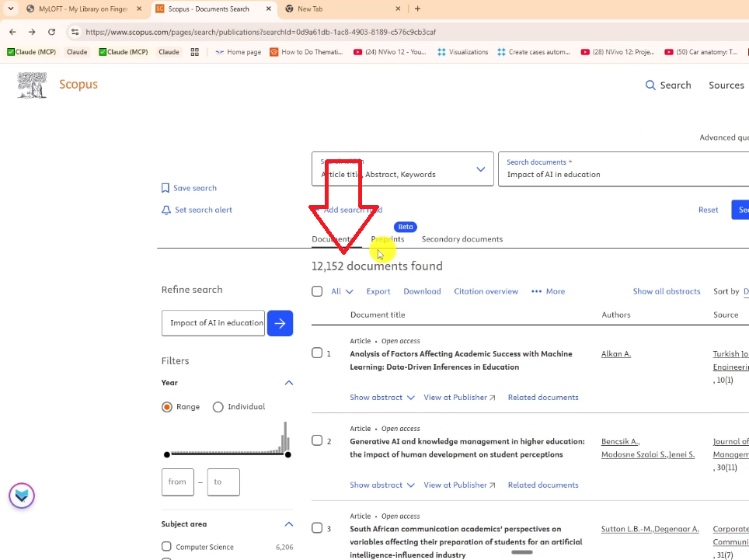Open Related documents for result 1
749x560 pixels.
pos(543,397)
